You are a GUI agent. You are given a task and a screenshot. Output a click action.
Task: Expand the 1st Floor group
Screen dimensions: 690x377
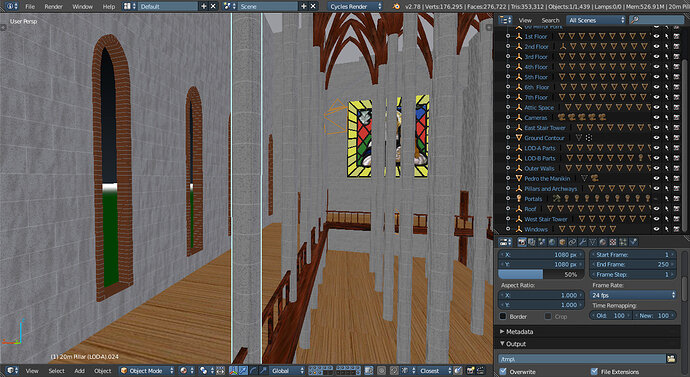click(508, 37)
